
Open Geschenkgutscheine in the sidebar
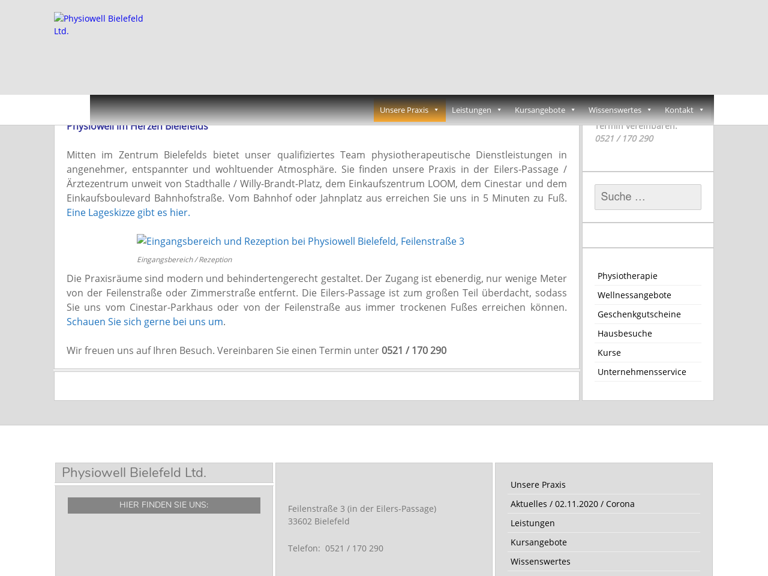point(639,314)
